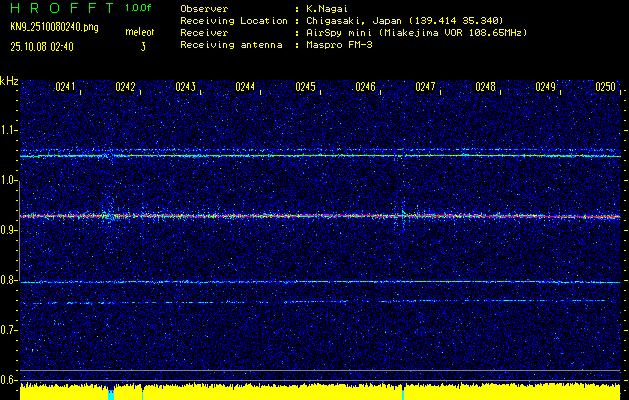The height and width of the screenshot is (400, 629).
Task: Click the 0241 time marker
Action: point(66,87)
